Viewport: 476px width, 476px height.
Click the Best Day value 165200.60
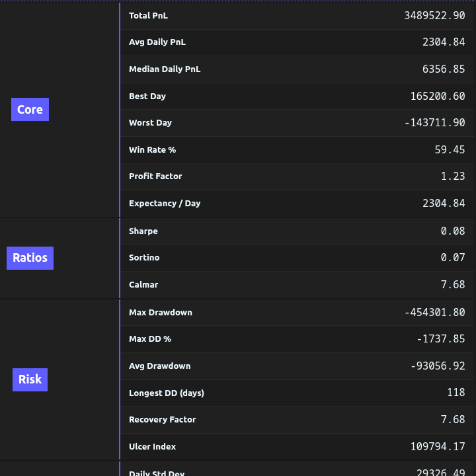tap(437, 97)
